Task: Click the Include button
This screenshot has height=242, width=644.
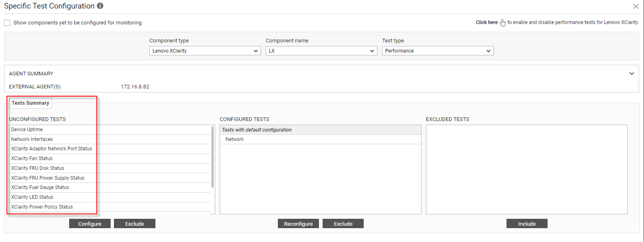Action: (x=527, y=224)
